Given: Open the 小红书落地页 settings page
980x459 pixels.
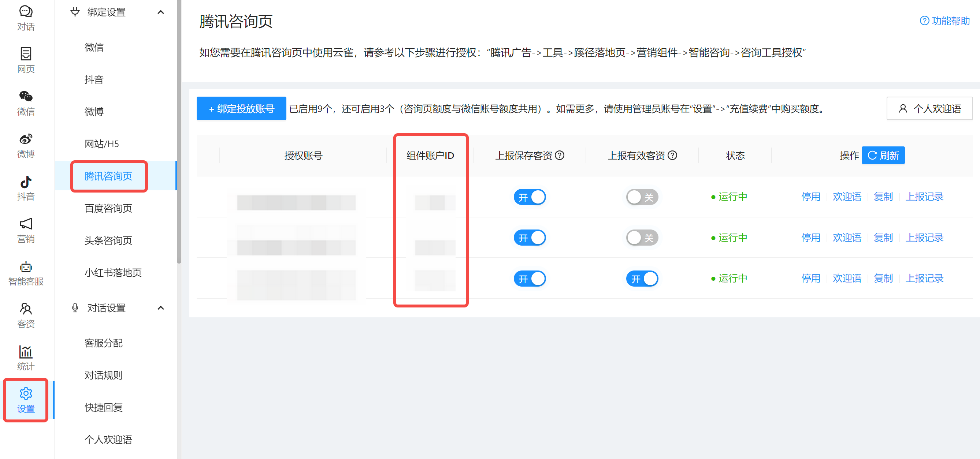Looking at the screenshot, I should [112, 272].
